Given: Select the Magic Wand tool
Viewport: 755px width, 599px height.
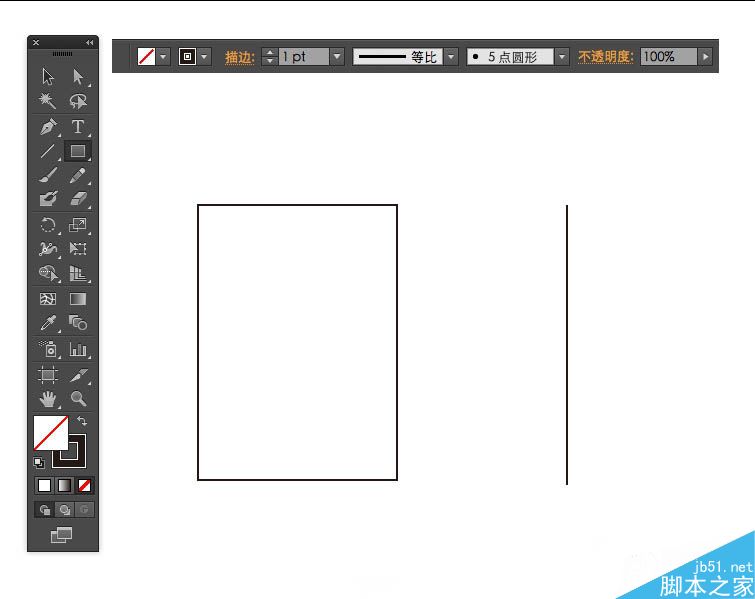Looking at the screenshot, I should (48, 101).
